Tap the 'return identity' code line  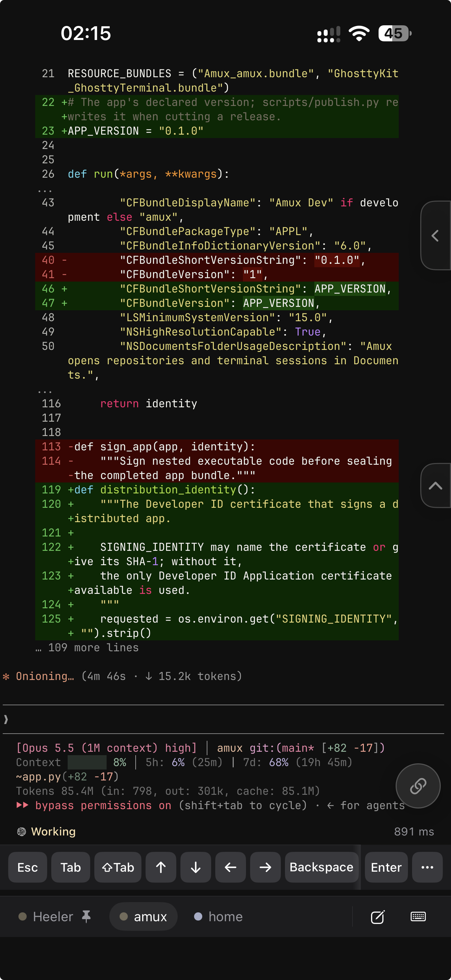[x=149, y=403]
